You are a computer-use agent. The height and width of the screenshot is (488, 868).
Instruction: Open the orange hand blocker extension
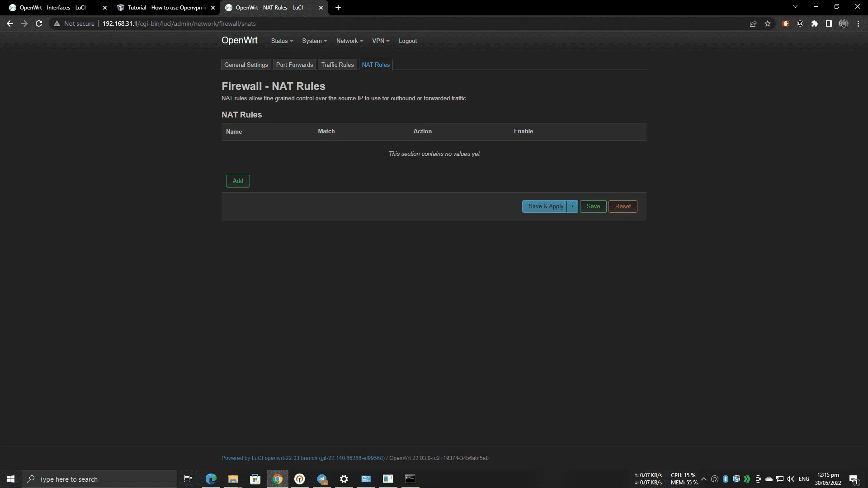(x=786, y=23)
